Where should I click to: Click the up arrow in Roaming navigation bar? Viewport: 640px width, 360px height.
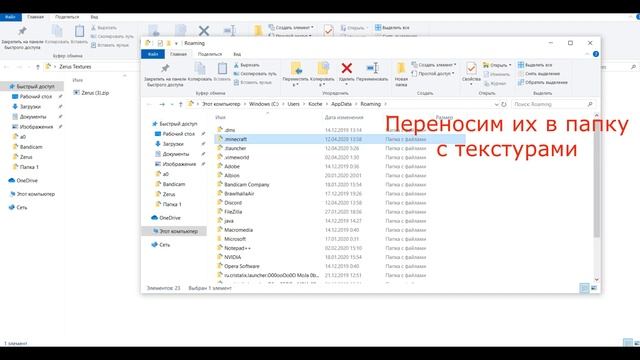[180, 104]
